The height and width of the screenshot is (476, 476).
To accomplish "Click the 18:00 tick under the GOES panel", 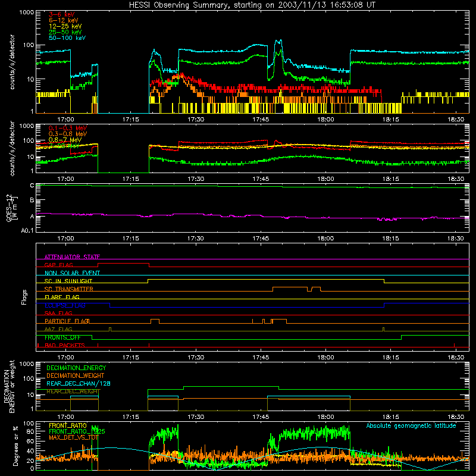I will pos(325,239).
